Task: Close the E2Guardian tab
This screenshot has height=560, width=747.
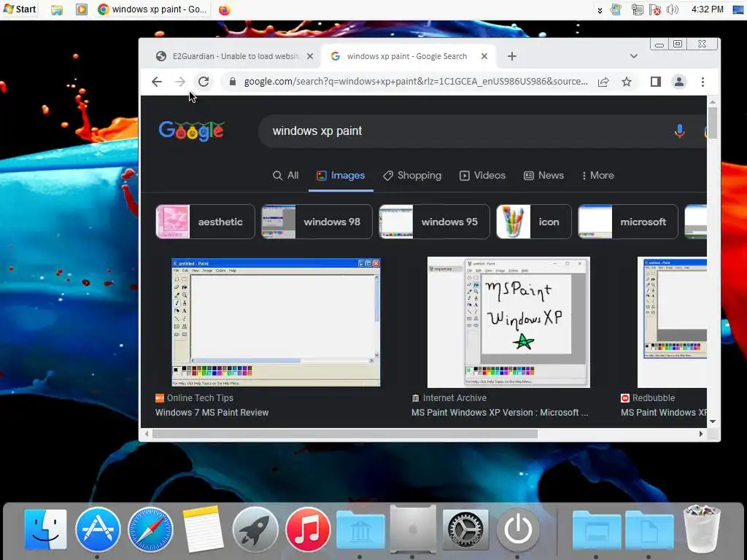Action: (310, 56)
